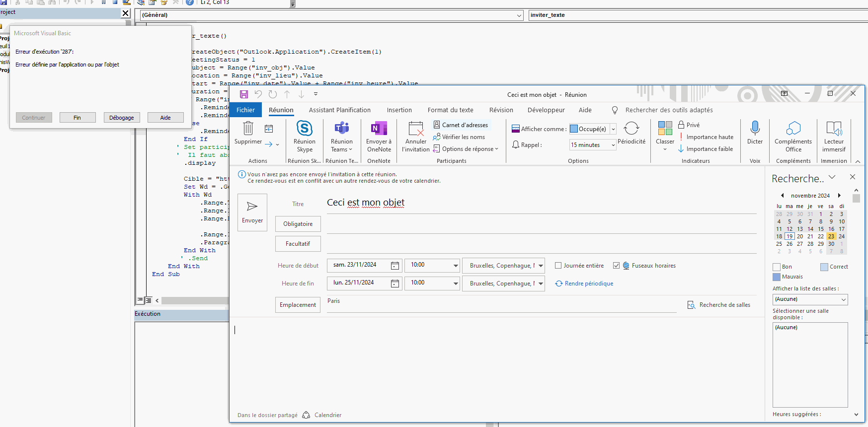Image resolution: width=868 pixels, height=427 pixels.
Task: Open the Réunion Skype icon
Action: coord(305,129)
